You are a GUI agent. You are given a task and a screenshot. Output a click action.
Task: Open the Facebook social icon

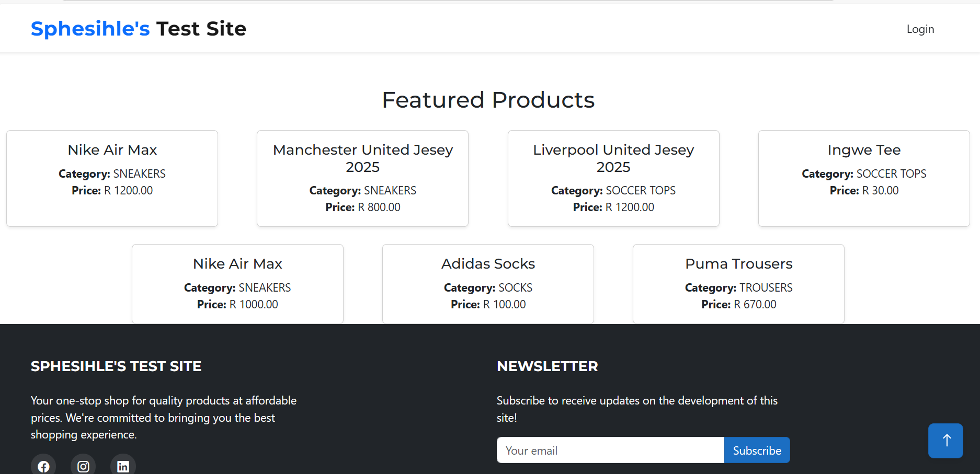(x=43, y=466)
